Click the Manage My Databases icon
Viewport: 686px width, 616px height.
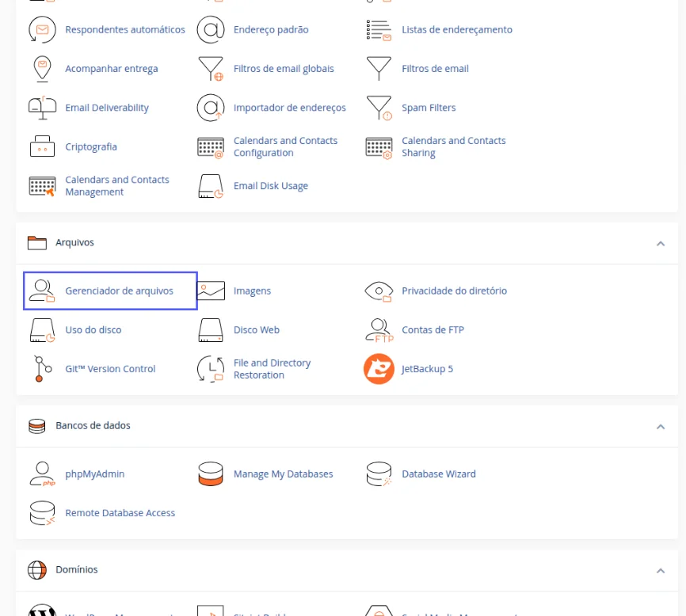coord(211,474)
